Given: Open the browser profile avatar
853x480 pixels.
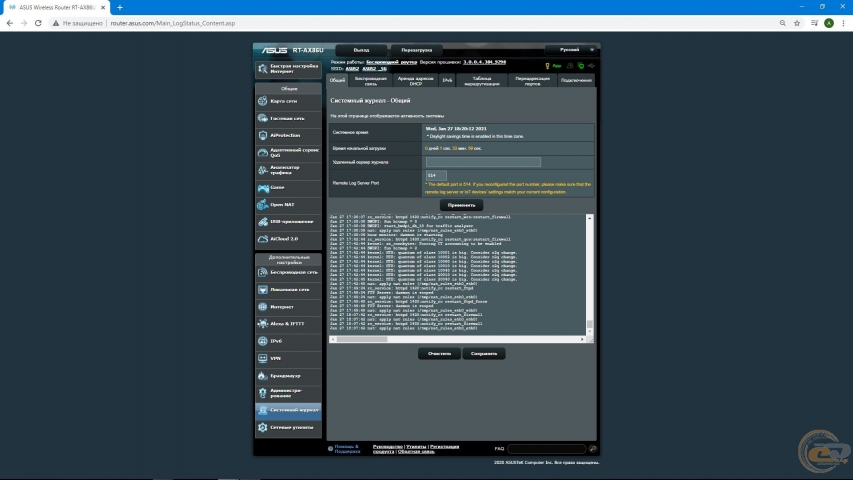Looking at the screenshot, I should click(829, 23).
